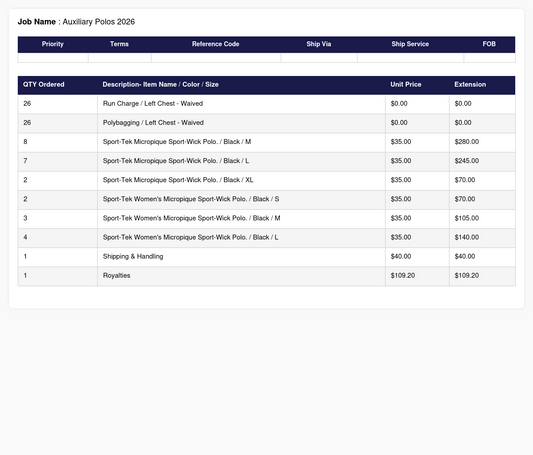Image resolution: width=533 pixels, height=455 pixels.
Task: Click the empty Terms value cell
Action: click(x=120, y=58)
